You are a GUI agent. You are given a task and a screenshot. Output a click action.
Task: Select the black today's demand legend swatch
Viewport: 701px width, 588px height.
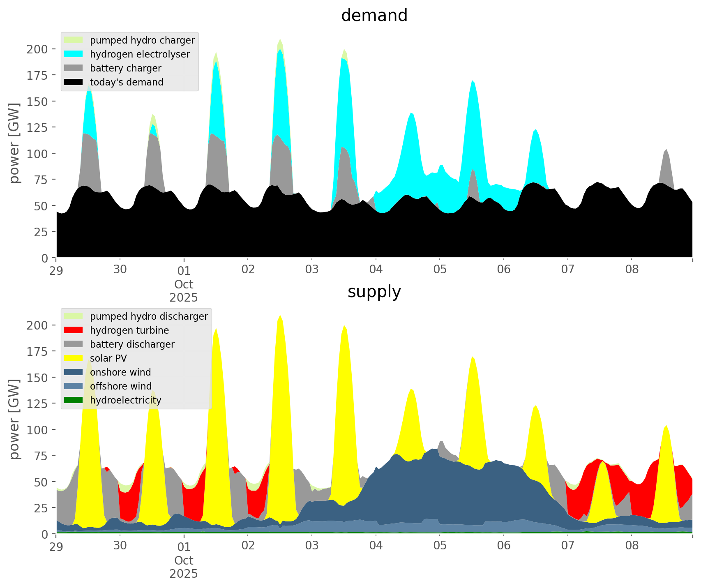[74, 82]
